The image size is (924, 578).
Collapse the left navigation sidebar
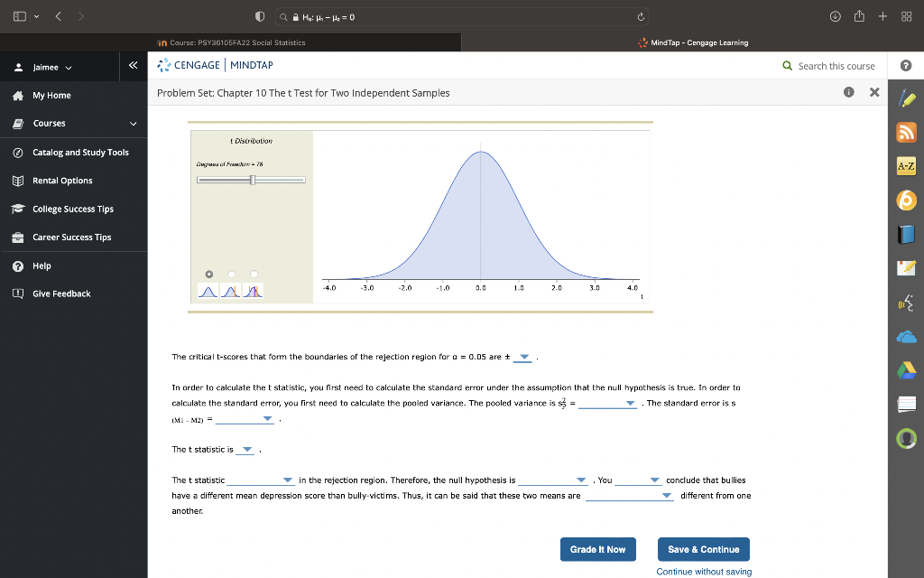[x=134, y=65]
